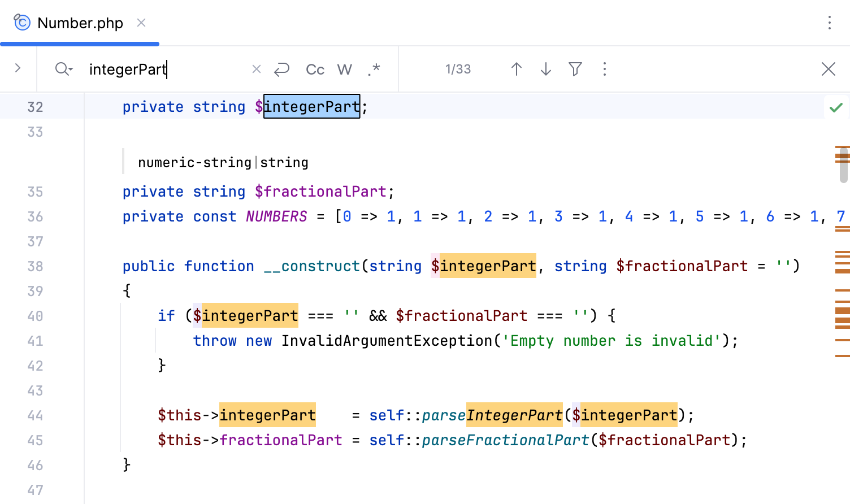Click the green inspections checkmark
The width and height of the screenshot is (850, 504).
(x=836, y=107)
